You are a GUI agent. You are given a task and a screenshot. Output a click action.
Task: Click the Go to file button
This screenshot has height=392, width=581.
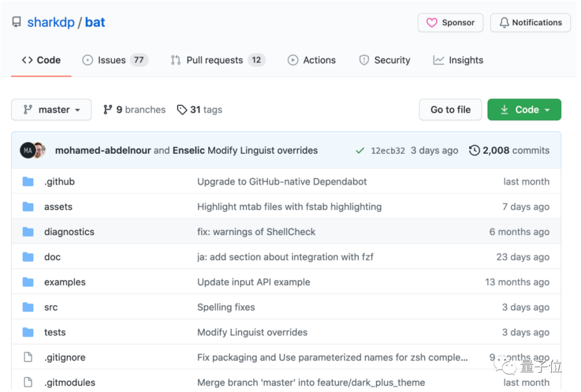coord(450,110)
